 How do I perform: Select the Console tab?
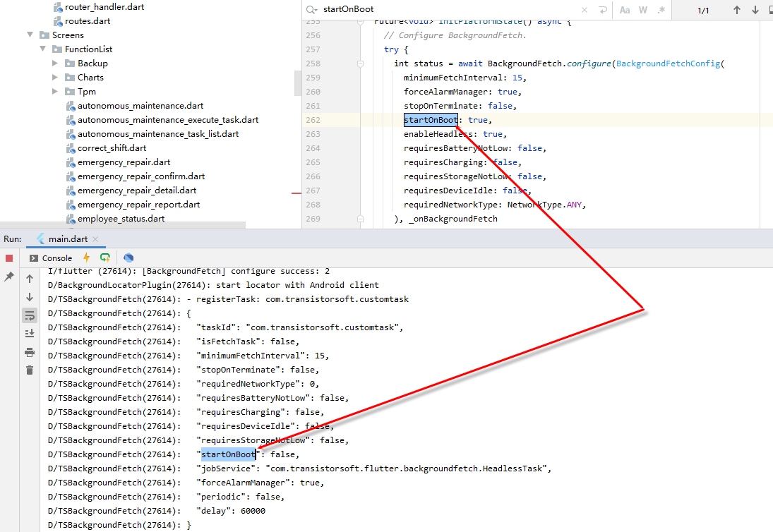click(51, 258)
